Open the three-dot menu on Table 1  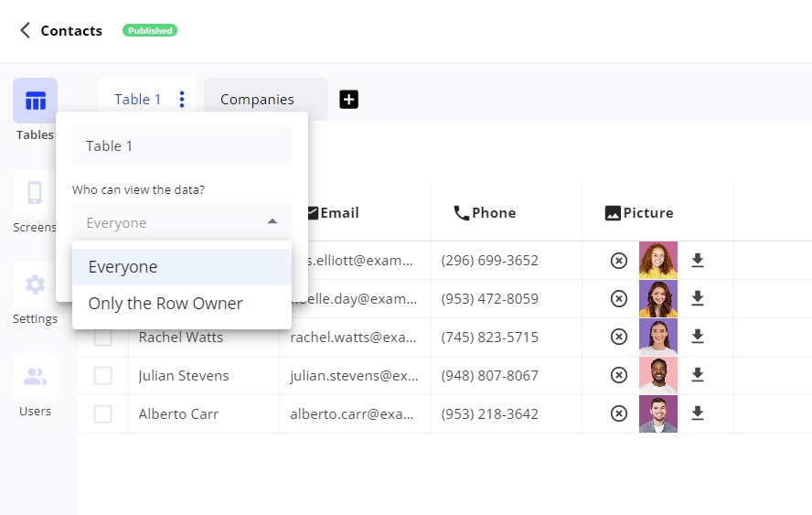click(182, 99)
